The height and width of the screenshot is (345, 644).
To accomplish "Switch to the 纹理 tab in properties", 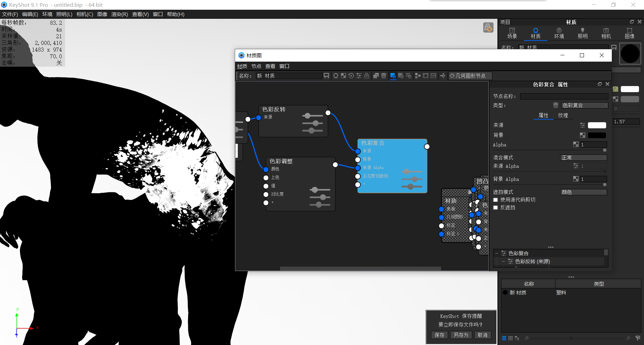I will pyautogui.click(x=563, y=115).
